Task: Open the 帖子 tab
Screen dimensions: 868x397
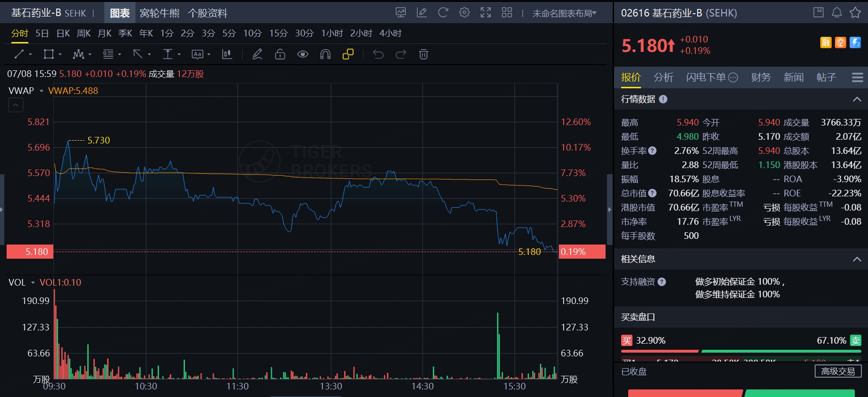Action: point(826,77)
